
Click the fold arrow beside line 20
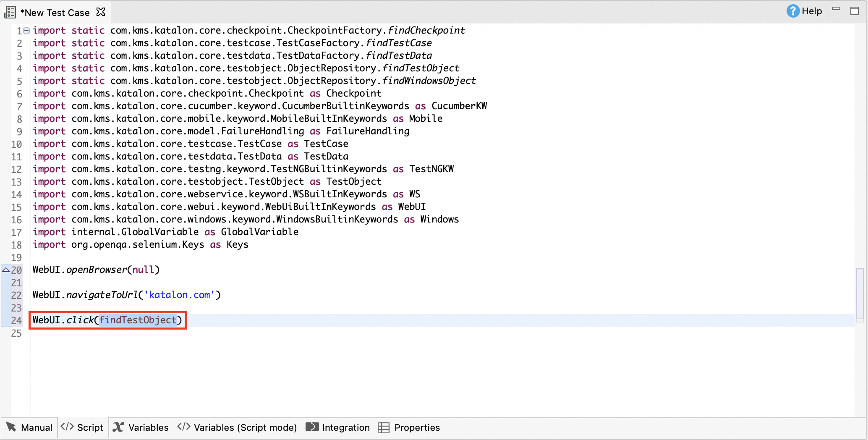(5, 270)
